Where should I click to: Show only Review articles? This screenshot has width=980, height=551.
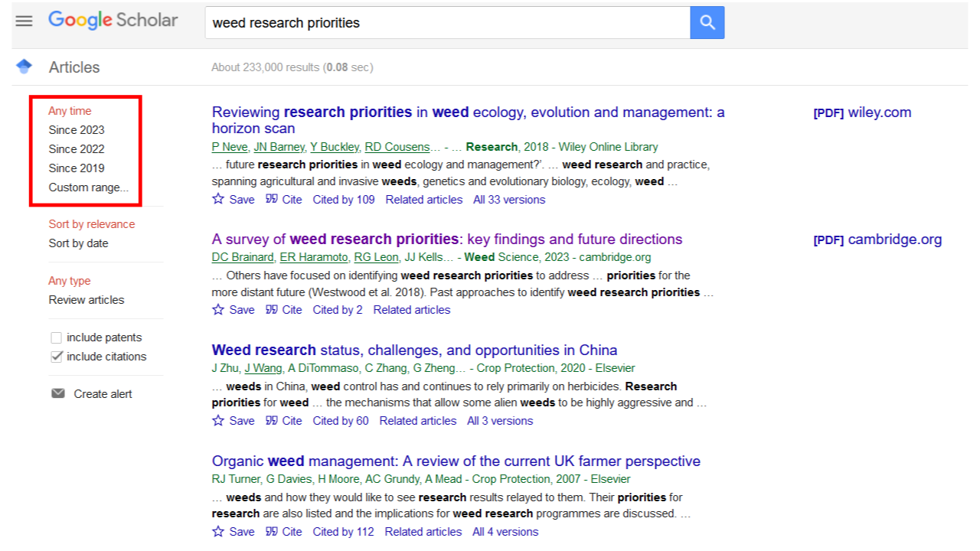pyautogui.click(x=86, y=300)
